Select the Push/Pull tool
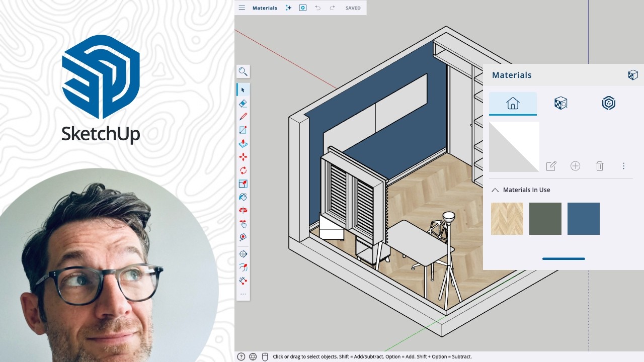The width and height of the screenshot is (644, 362). point(243,143)
